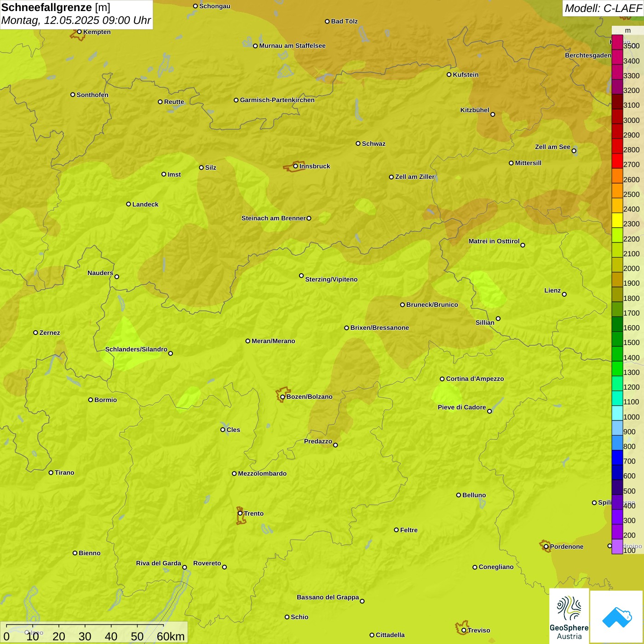Viewport: 644px width, 644px height.
Task: Click the Treviso map marker
Action: point(464,630)
